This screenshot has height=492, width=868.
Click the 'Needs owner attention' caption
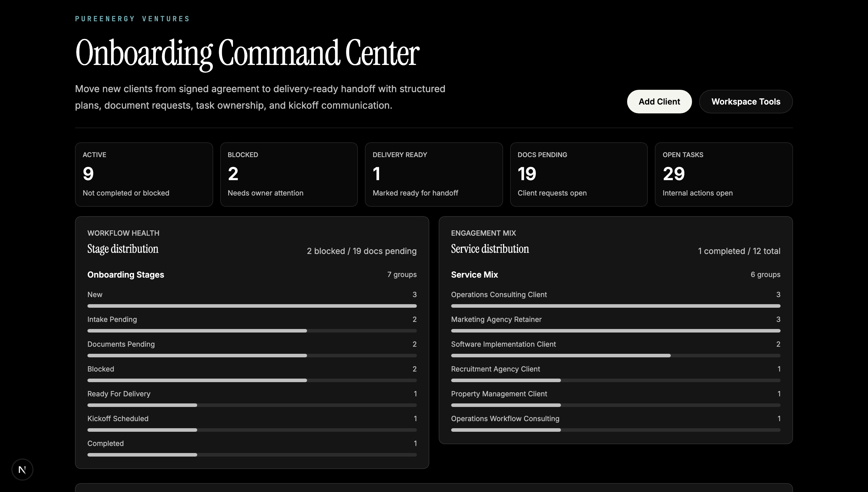[265, 193]
